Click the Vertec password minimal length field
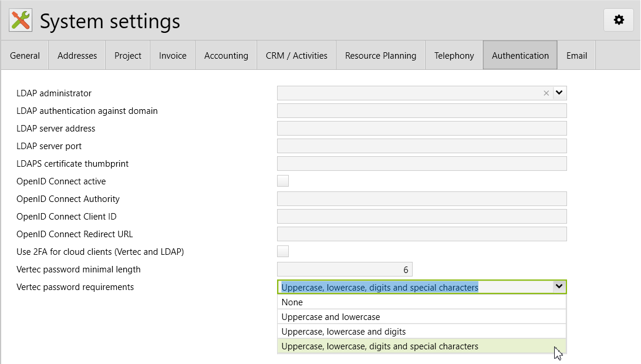Image resolution: width=641 pixels, height=364 pixels. tap(345, 269)
